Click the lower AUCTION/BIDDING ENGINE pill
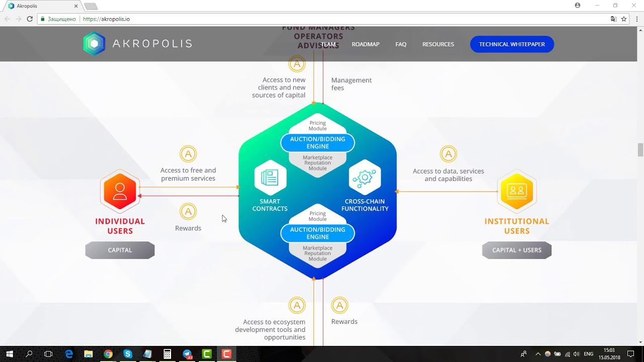The width and height of the screenshot is (644, 362). pos(317,233)
